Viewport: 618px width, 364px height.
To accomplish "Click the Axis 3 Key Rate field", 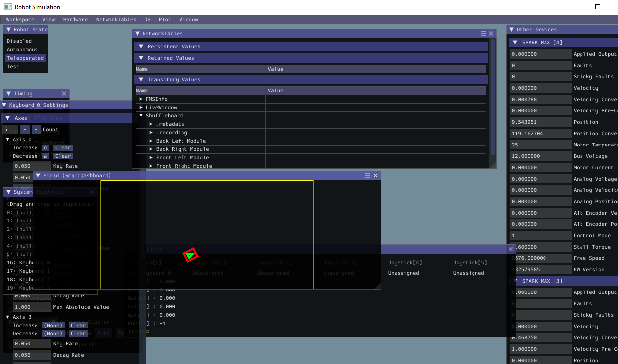I will coord(32,344).
